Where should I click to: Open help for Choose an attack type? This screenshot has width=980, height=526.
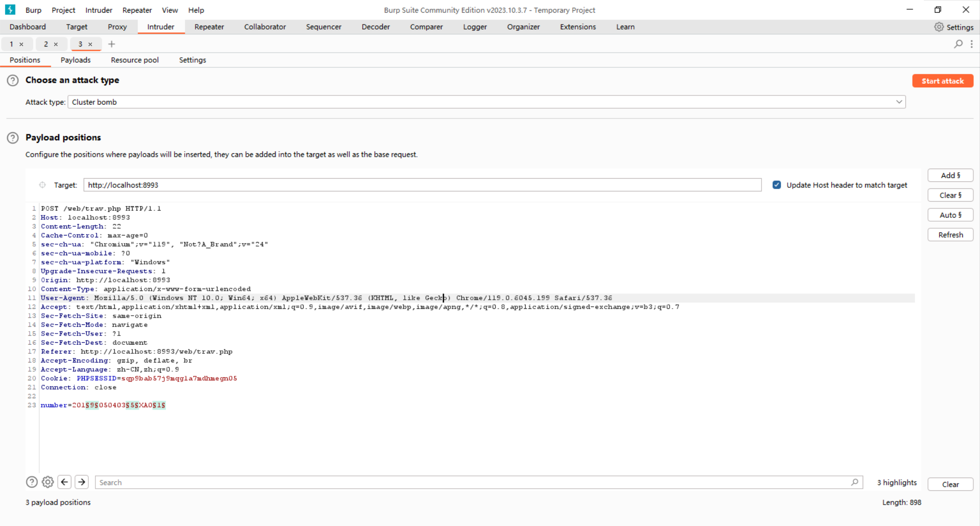coord(13,80)
